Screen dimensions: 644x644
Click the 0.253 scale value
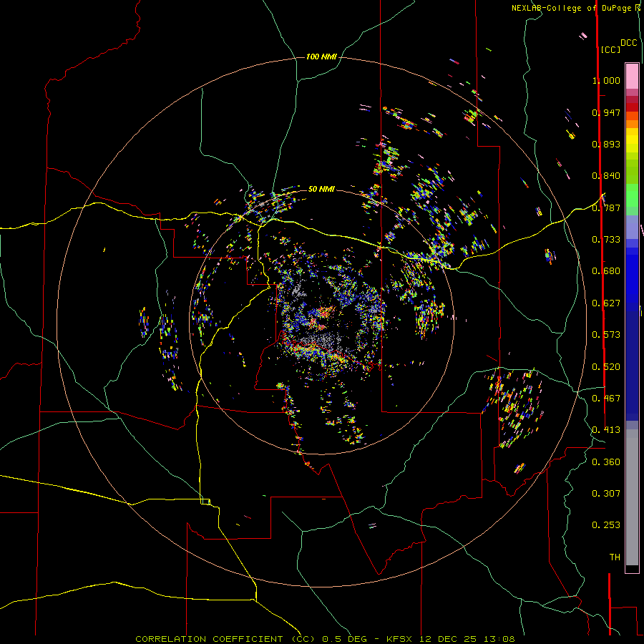point(606,525)
